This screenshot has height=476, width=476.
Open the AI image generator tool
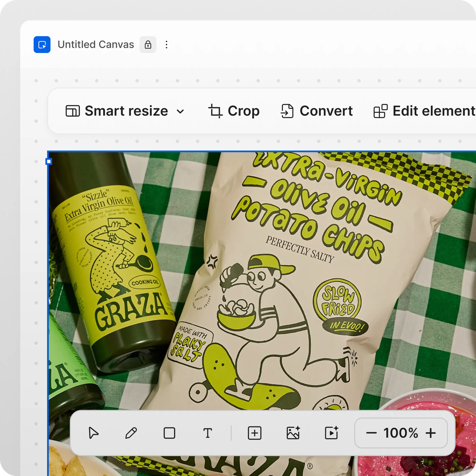293,433
